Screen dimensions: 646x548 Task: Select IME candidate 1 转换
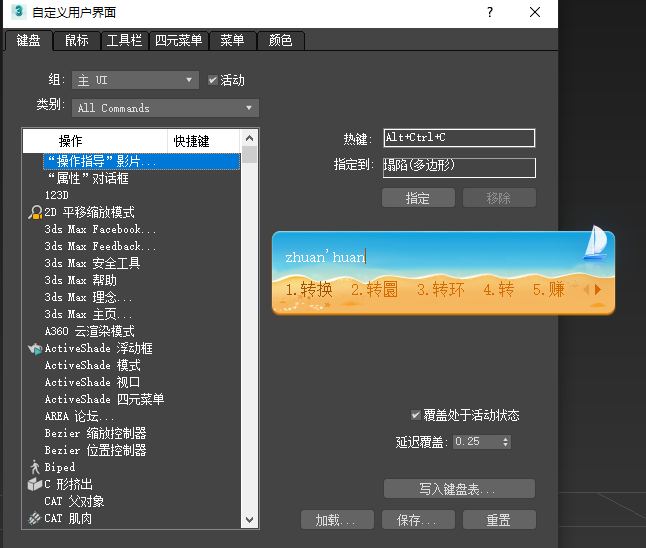point(309,290)
